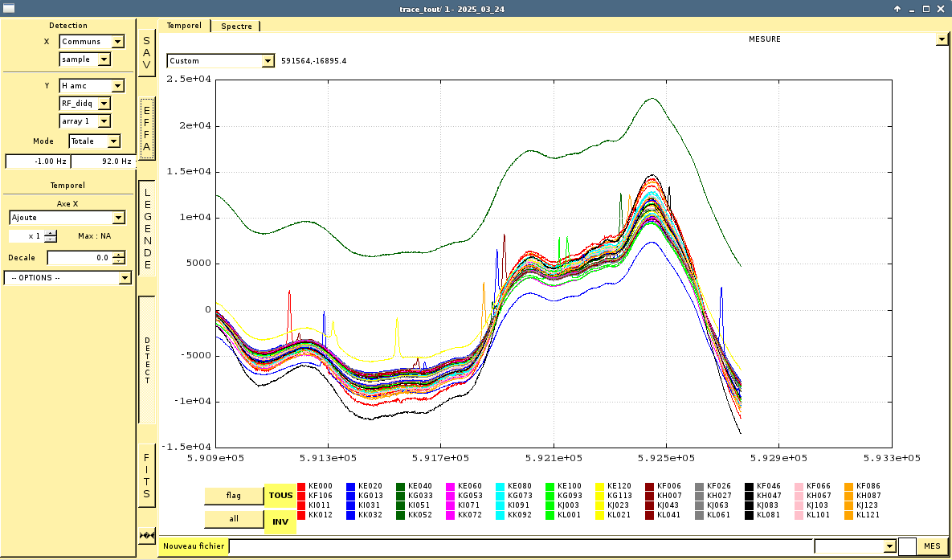Increase the Decale value with the up arrow
The image size is (952, 560).
(119, 255)
